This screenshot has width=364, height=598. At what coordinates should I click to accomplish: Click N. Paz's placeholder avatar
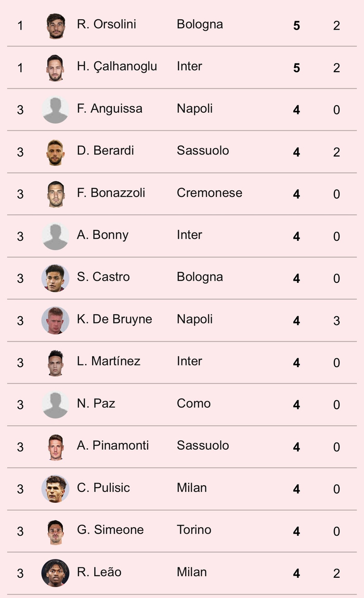click(x=55, y=405)
